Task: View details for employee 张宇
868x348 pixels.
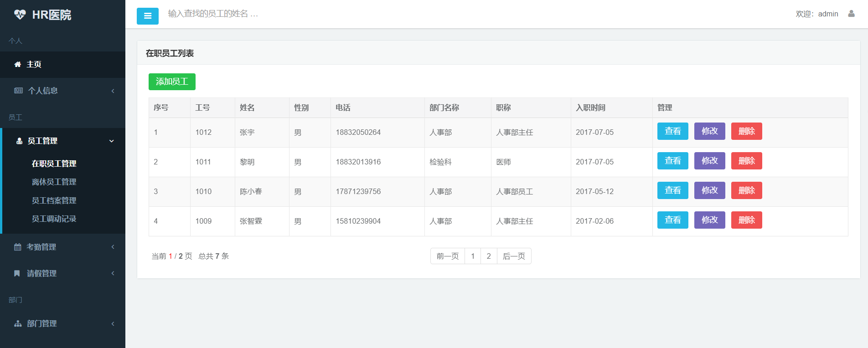Action: (673, 131)
